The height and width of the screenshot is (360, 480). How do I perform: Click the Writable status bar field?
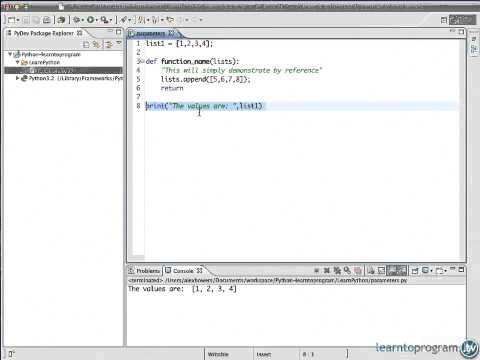(218, 354)
